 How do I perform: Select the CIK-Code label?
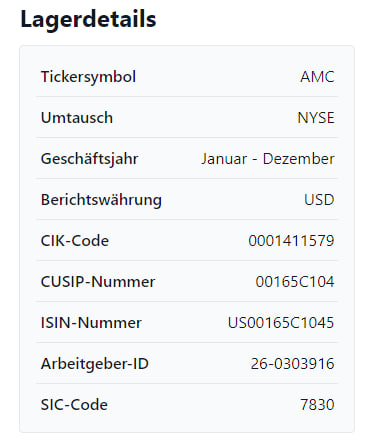(75, 241)
